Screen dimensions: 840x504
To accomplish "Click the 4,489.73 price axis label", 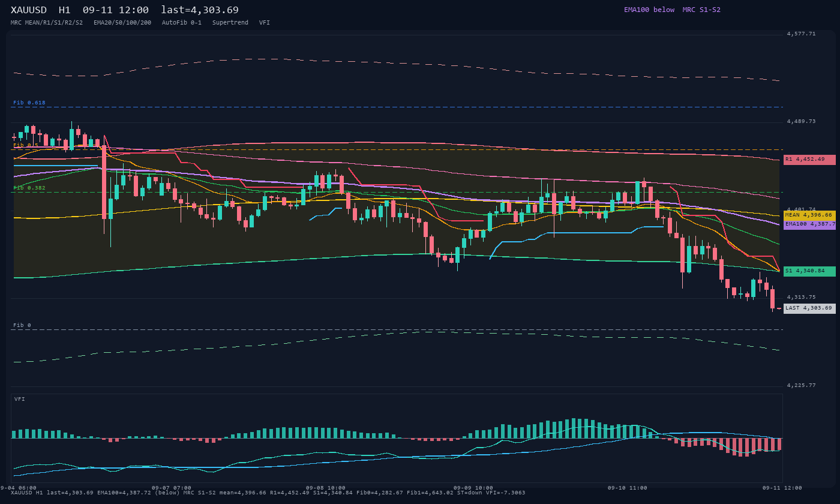I will pyautogui.click(x=801, y=121).
